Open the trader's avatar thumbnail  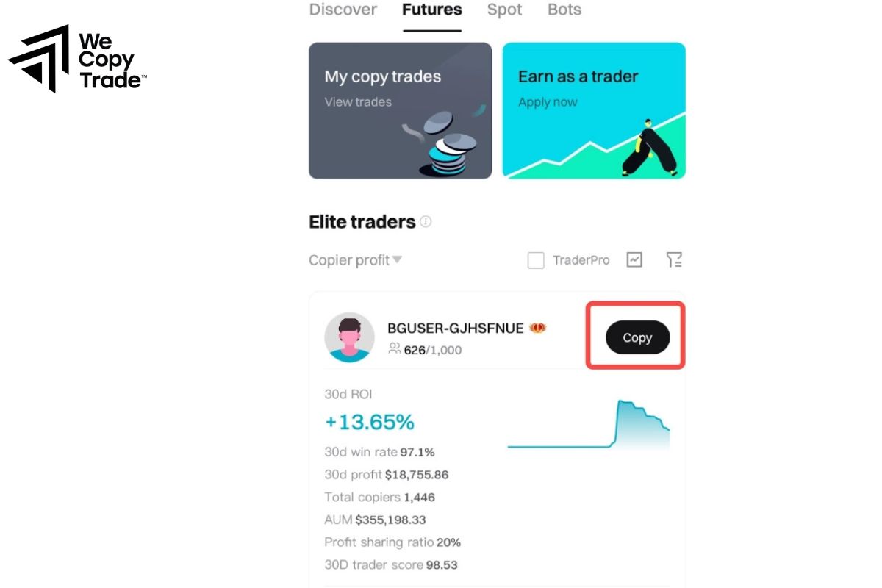[351, 338]
